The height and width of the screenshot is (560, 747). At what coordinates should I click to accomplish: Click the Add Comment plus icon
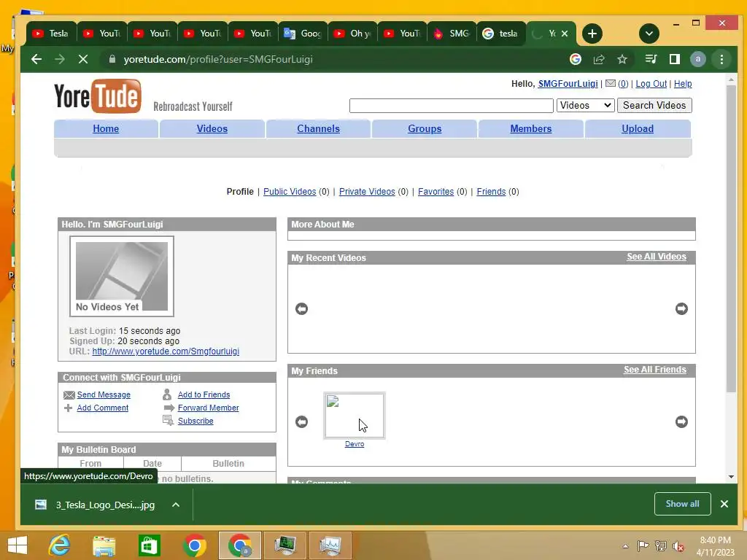pyautogui.click(x=68, y=408)
